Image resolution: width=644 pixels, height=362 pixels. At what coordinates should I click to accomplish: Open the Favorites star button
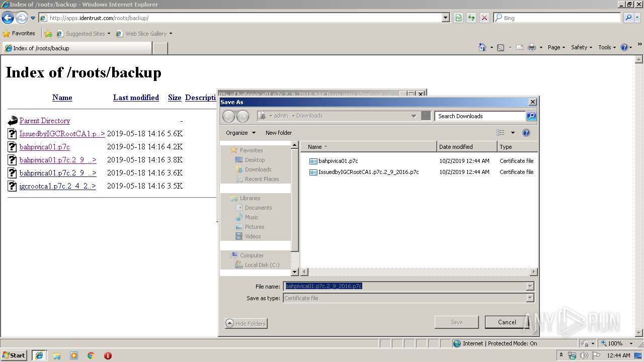pyautogui.click(x=19, y=33)
